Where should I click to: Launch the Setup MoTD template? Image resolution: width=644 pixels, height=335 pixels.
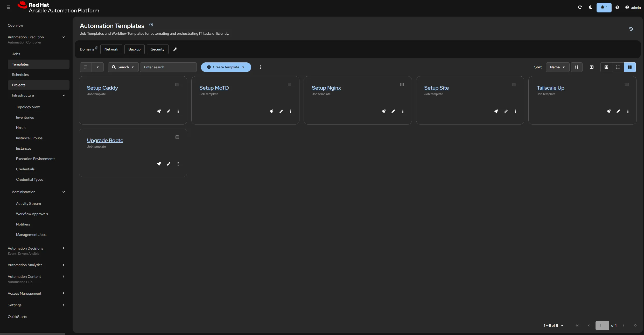[x=271, y=111]
